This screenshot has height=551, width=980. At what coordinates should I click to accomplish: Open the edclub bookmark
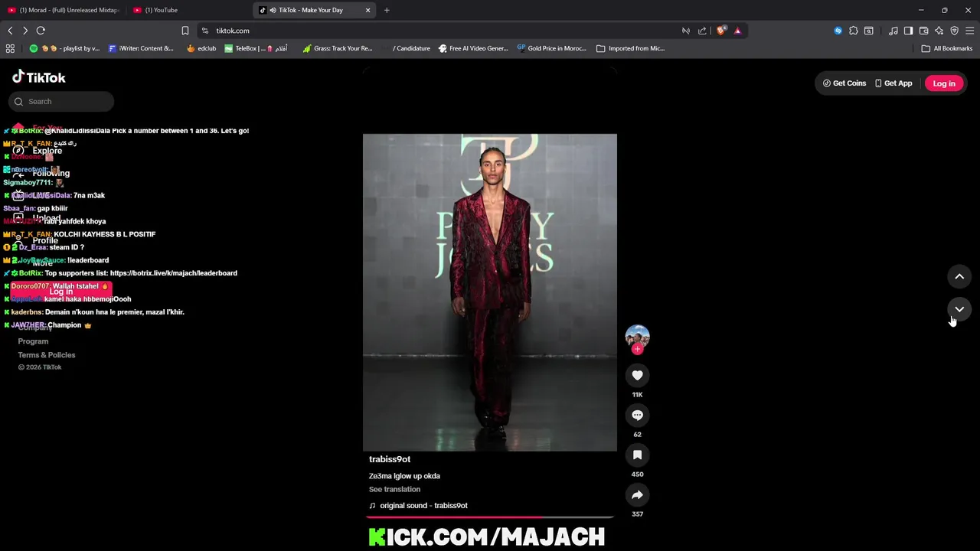(201, 48)
